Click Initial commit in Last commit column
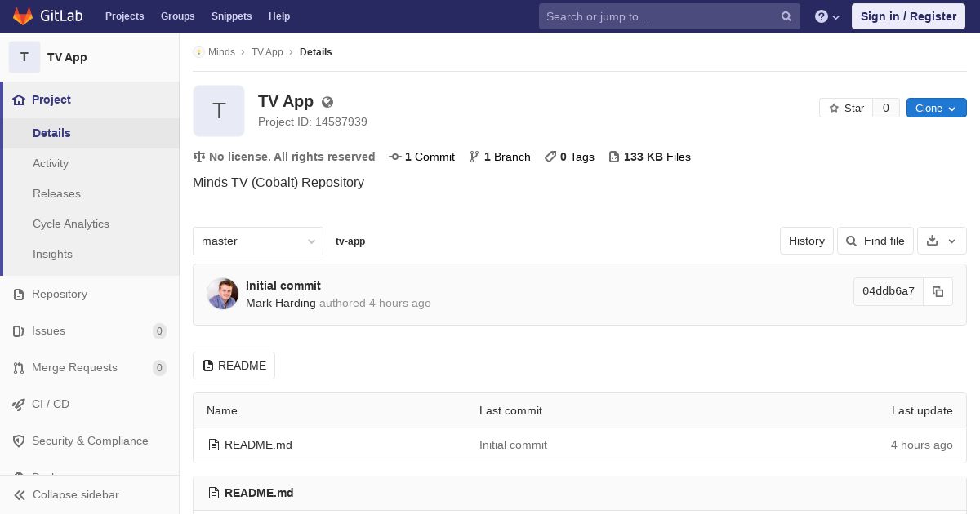The height and width of the screenshot is (514, 980). point(513,445)
